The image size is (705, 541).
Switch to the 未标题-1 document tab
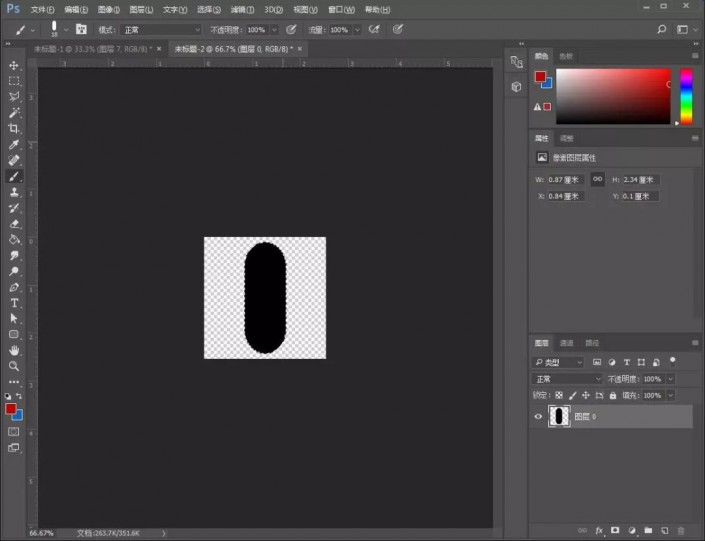click(93, 49)
